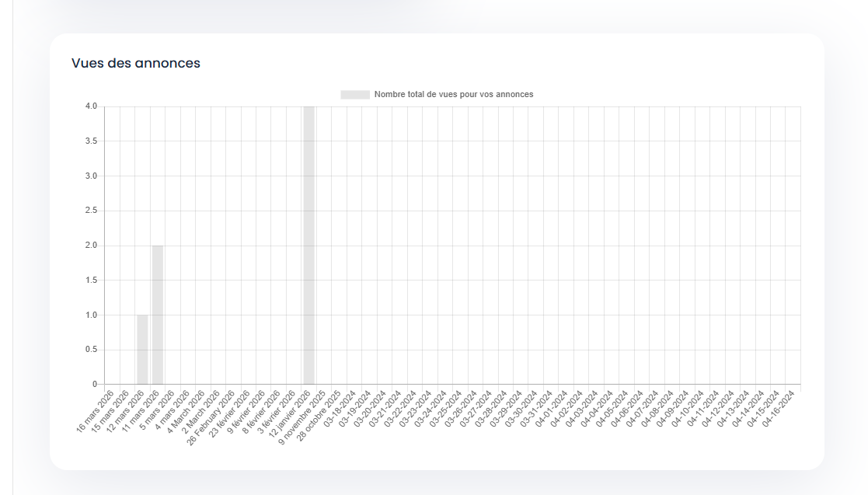Select the legend "Nombre total de vues pour vos annonces"
Viewport: 868px width, 495px height.
click(455, 96)
